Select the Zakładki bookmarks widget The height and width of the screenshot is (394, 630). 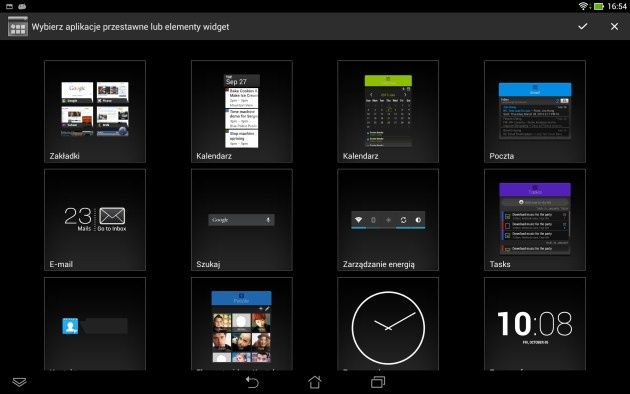point(95,111)
